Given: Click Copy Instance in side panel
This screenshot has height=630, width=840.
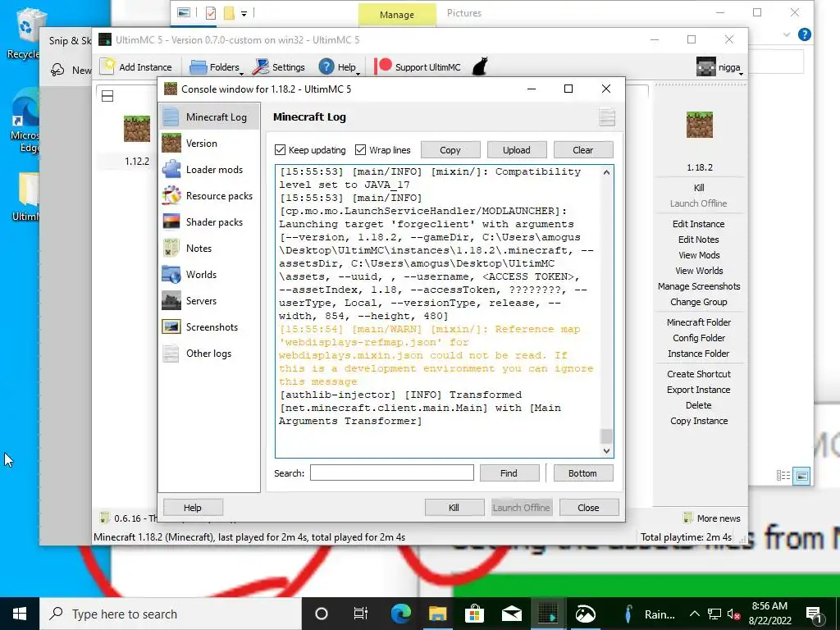Looking at the screenshot, I should [699, 421].
